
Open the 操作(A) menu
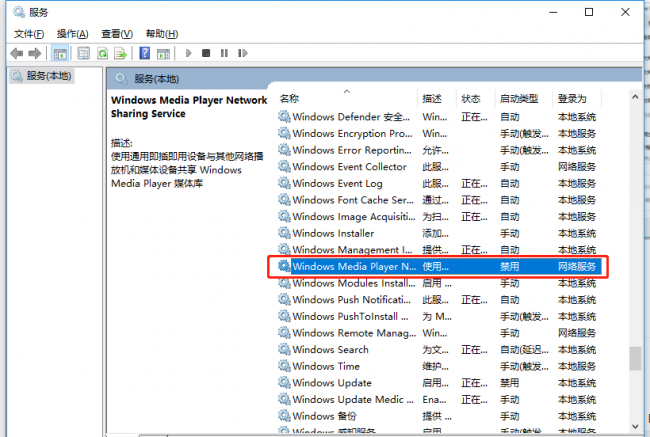(x=73, y=34)
